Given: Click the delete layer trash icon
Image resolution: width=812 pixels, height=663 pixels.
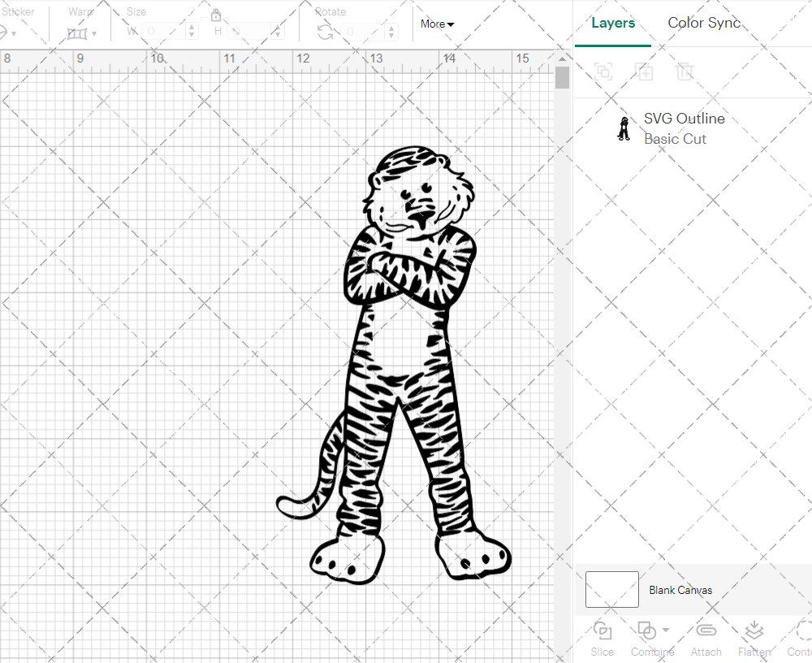Looking at the screenshot, I should point(685,71).
